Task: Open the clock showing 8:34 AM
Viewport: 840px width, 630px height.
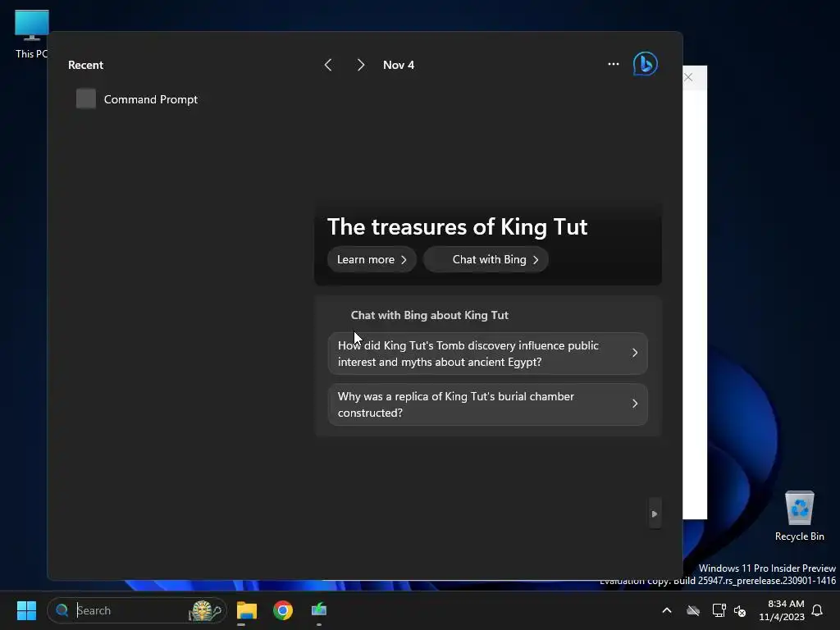Action: [x=782, y=610]
